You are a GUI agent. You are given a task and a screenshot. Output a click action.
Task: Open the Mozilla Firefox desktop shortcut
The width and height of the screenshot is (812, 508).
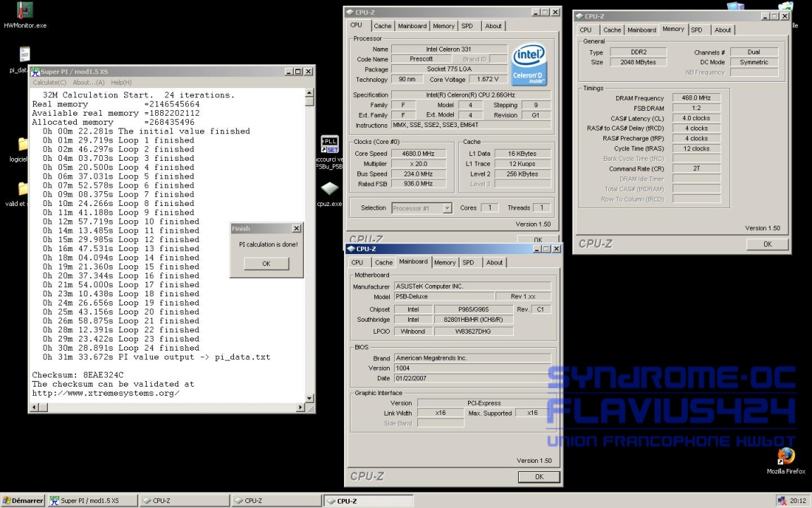(786, 456)
